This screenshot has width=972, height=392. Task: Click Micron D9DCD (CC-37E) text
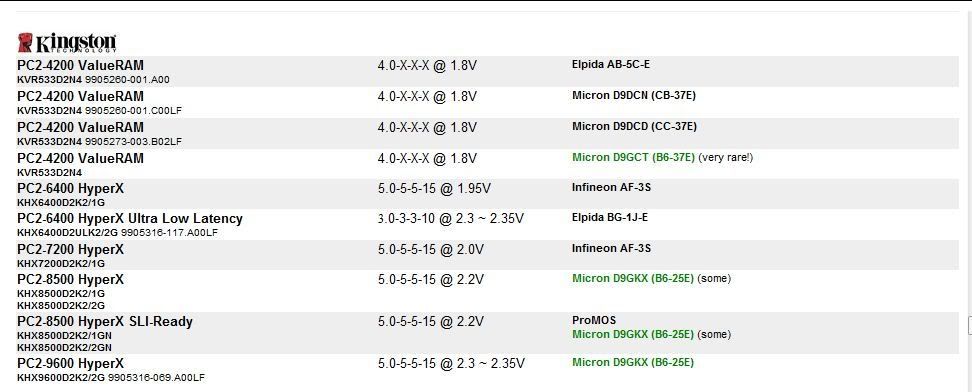point(634,127)
